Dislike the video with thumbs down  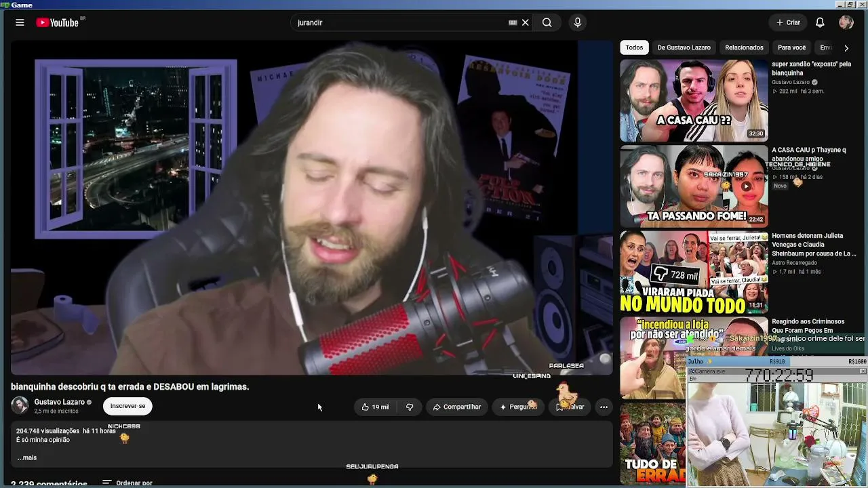pos(410,407)
